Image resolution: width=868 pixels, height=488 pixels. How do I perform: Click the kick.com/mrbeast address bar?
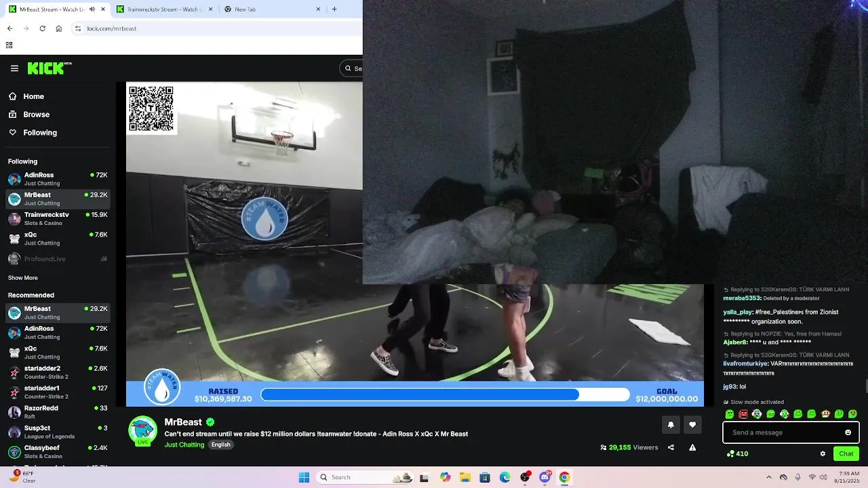pyautogui.click(x=217, y=28)
